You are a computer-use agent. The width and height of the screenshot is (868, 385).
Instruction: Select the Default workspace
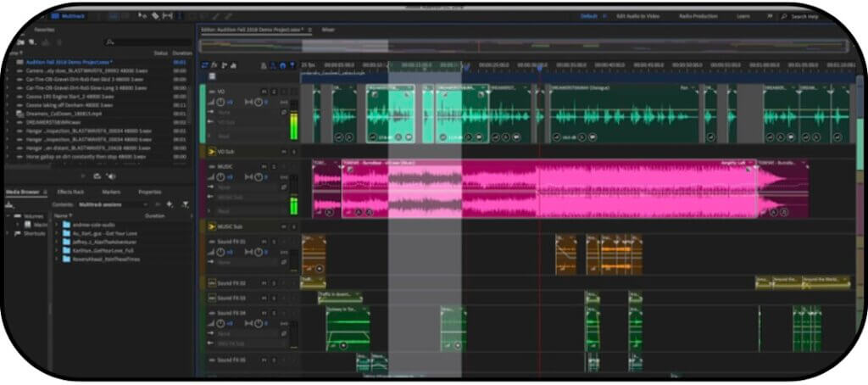(589, 16)
